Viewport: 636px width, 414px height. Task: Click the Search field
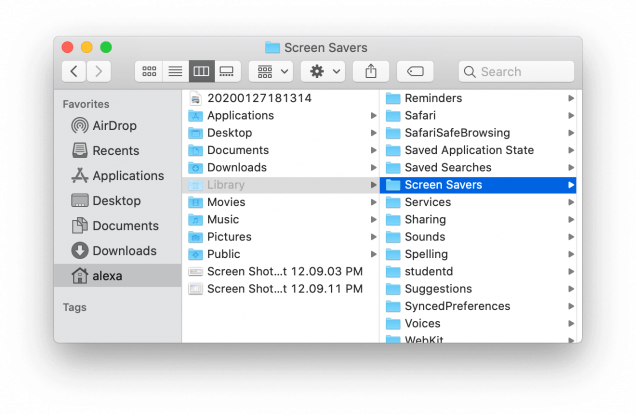click(516, 72)
